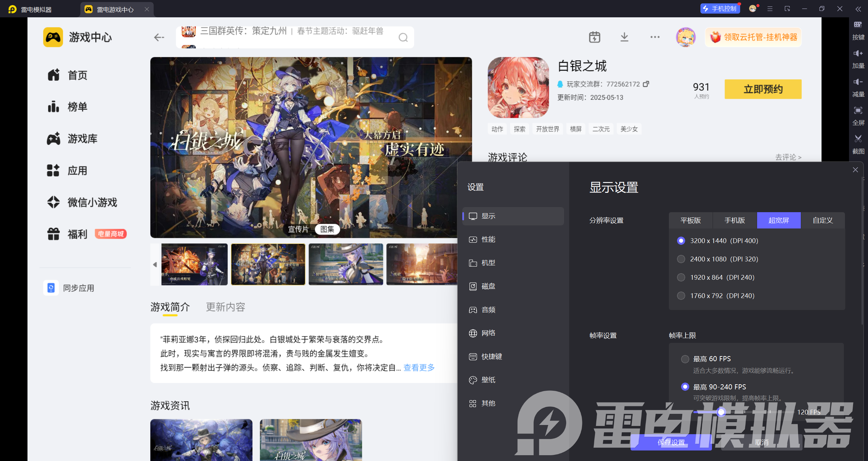
Task: Open 游戏库 in sidebar
Action: [72, 139]
